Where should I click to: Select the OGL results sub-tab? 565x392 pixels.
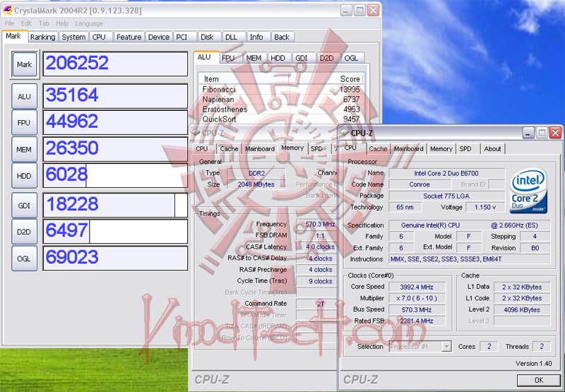[351, 58]
